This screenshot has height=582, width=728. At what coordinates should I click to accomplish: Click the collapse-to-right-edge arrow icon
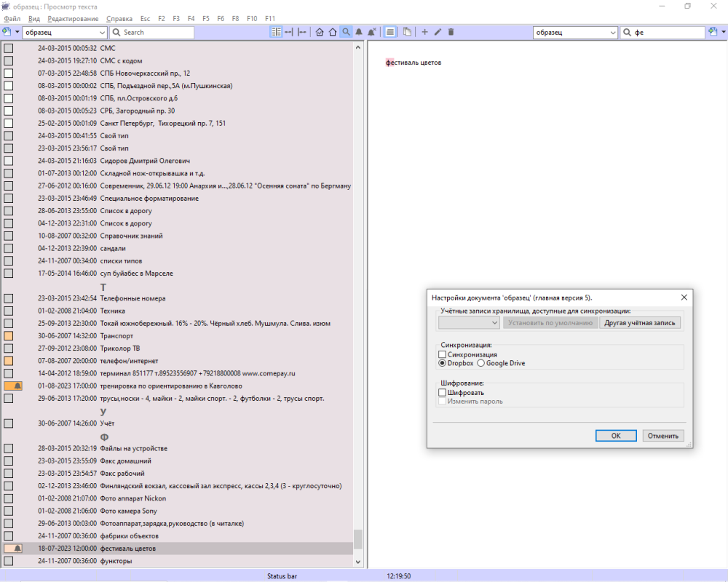(289, 32)
